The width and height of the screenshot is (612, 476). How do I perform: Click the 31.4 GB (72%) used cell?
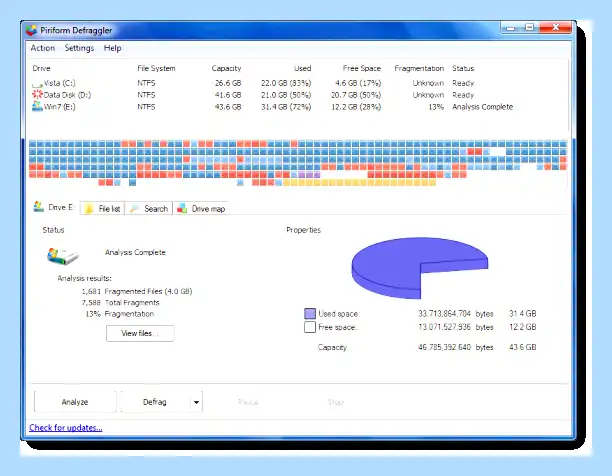coord(286,107)
